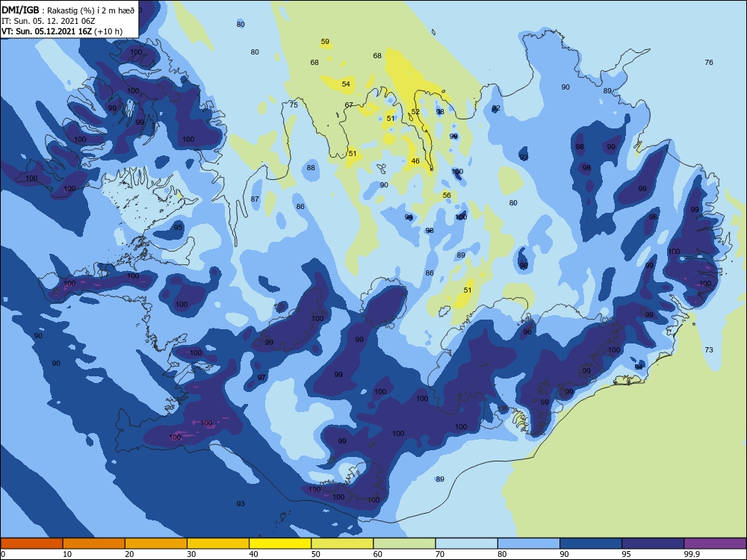747x560 pixels.
Task: Click the legend tick label '60'
Action: pos(378,554)
